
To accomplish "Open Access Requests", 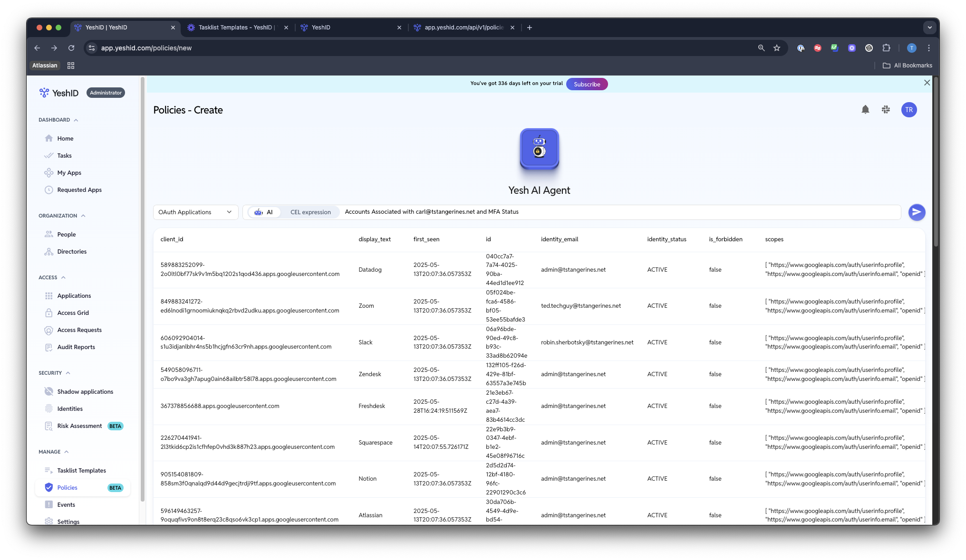I will pyautogui.click(x=79, y=330).
